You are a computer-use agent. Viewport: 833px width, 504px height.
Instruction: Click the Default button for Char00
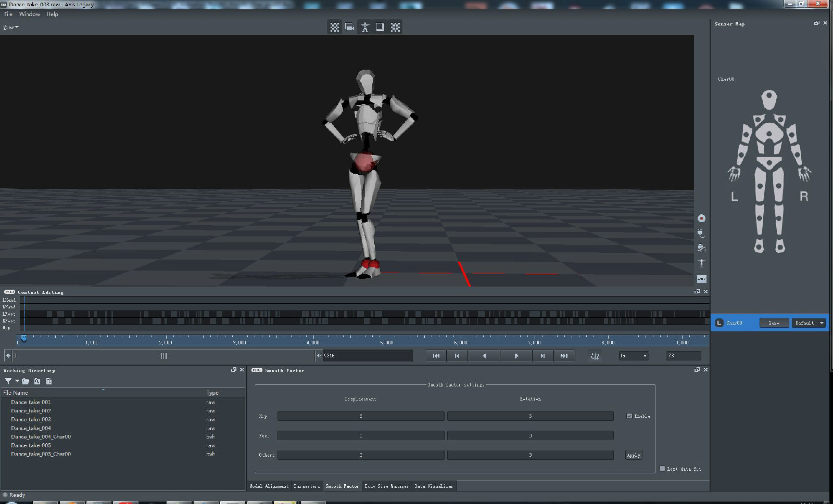804,323
